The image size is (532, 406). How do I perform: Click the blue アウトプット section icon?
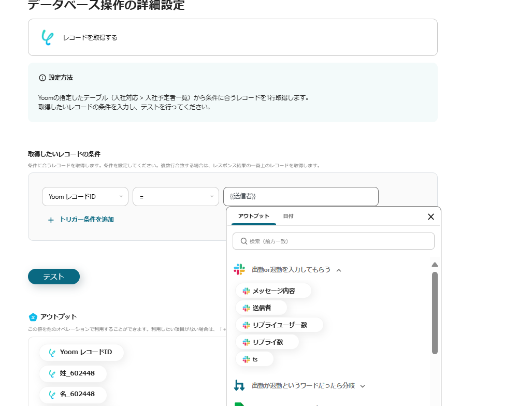tap(33, 317)
